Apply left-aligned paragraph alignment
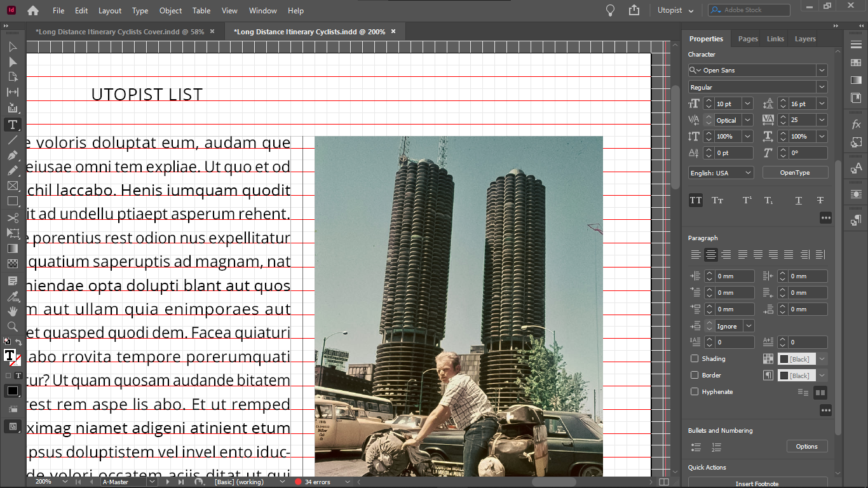This screenshot has height=488, width=868. coord(696,254)
